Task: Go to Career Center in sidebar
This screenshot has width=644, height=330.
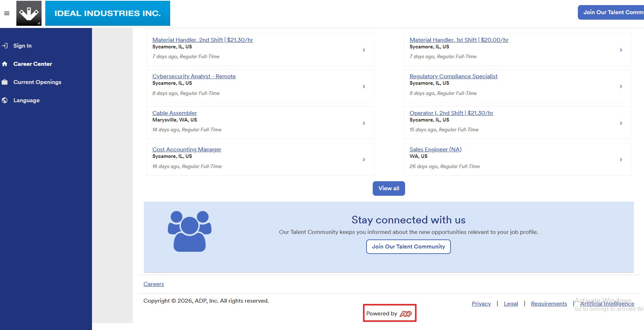Action: [33, 64]
